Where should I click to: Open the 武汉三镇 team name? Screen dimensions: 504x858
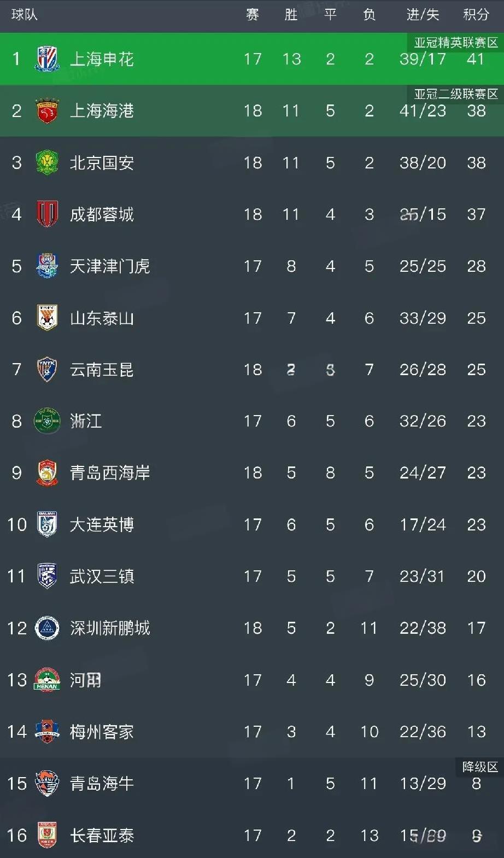click(x=102, y=576)
